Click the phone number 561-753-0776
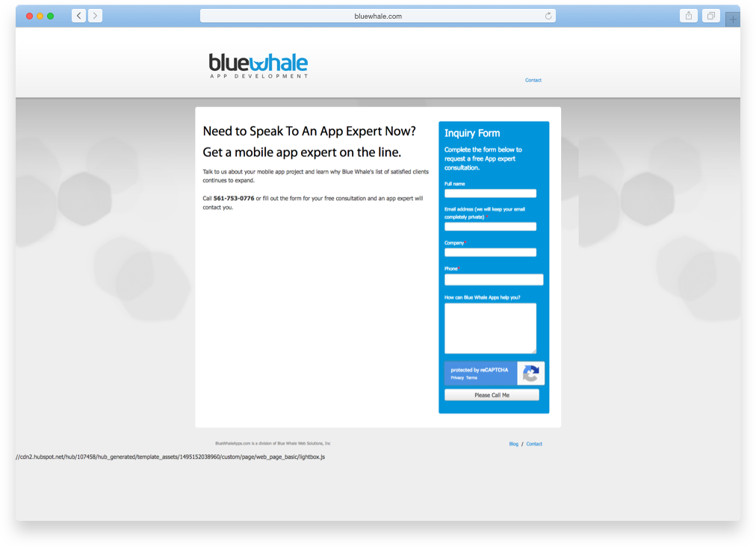The height and width of the screenshot is (547, 756). [x=234, y=198]
